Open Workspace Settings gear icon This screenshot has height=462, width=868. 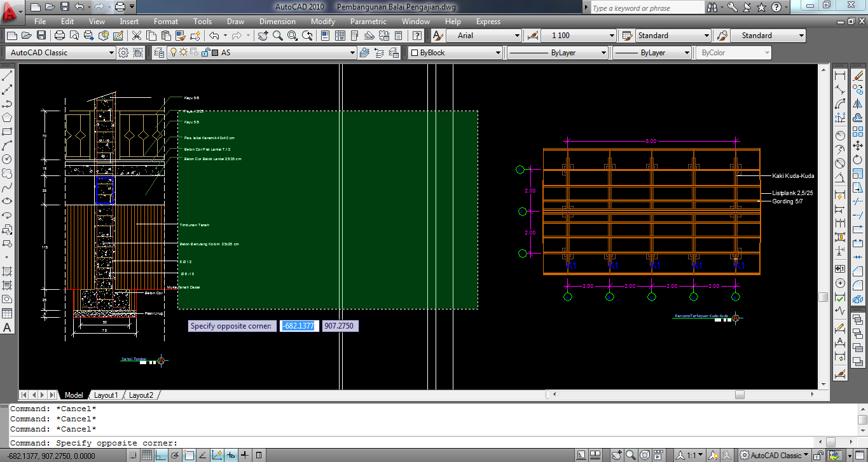123,53
